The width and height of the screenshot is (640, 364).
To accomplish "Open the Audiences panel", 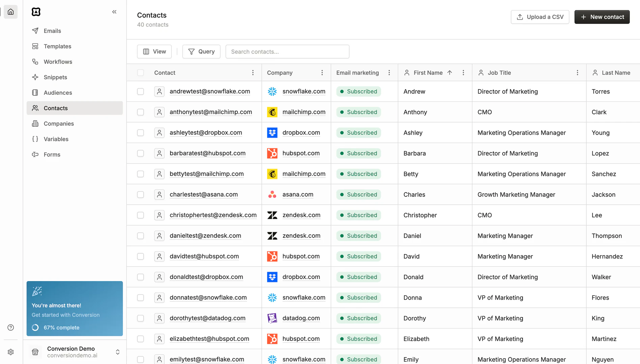I will [x=35, y=92].
